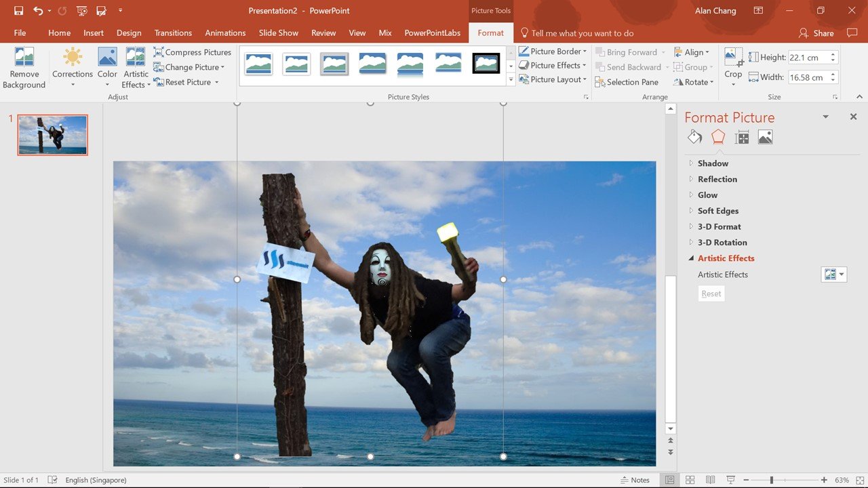Switch to the Insert tab
This screenshot has height=488, width=868.
click(94, 33)
